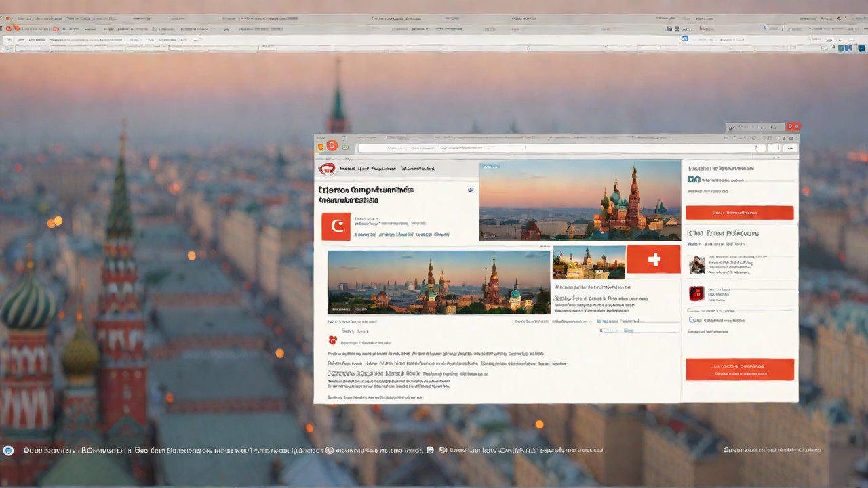Open the small cathedral thumbnail beside plus tile

click(589, 262)
